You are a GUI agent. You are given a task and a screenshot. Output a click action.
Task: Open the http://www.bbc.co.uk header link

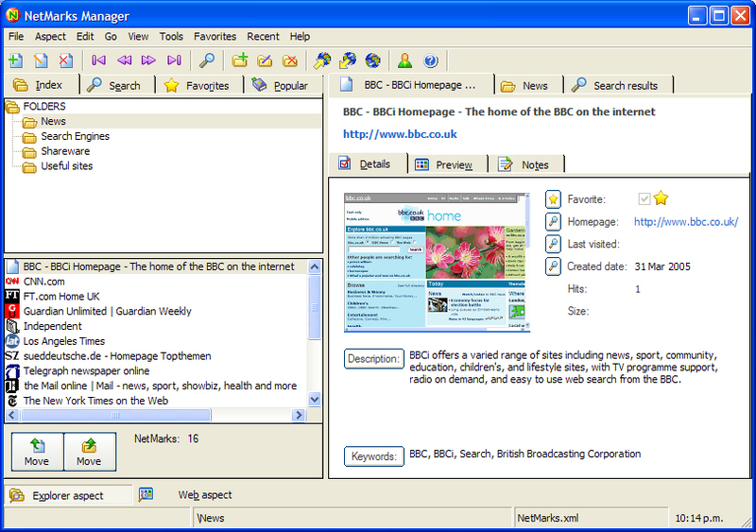[400, 134]
